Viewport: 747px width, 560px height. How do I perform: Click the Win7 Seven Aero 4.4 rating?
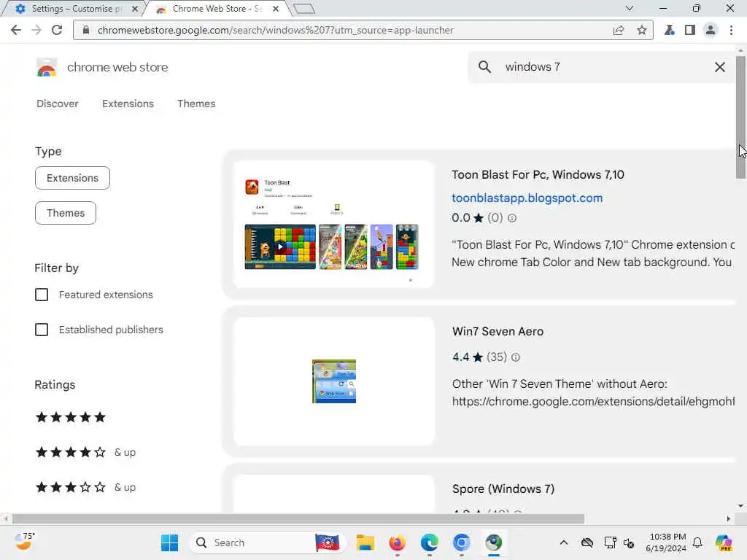click(461, 357)
